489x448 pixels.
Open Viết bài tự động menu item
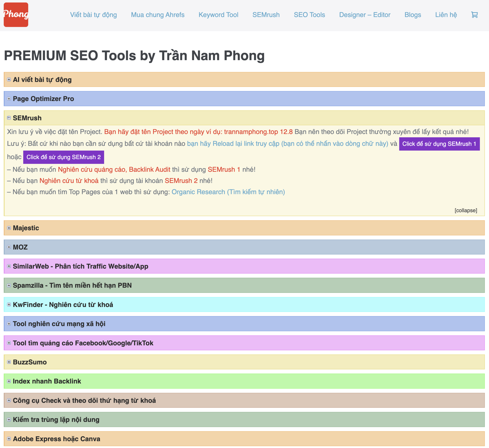click(93, 15)
